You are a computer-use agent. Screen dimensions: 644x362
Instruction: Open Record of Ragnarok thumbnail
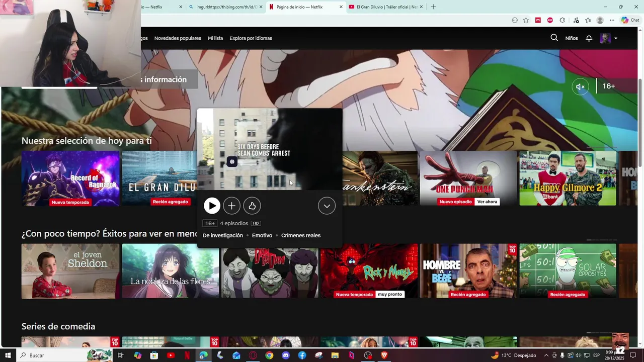70,178
